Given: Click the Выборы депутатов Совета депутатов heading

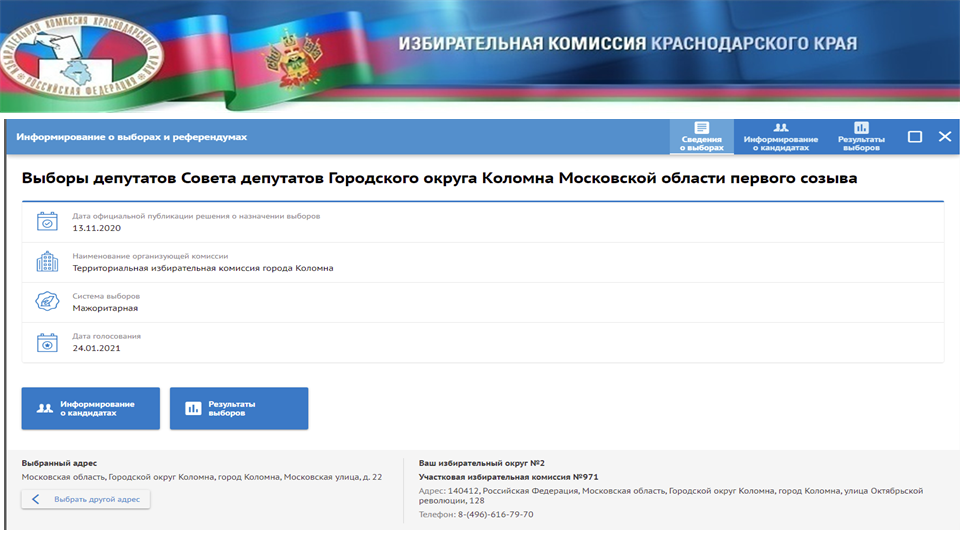Looking at the screenshot, I should click(x=439, y=178).
